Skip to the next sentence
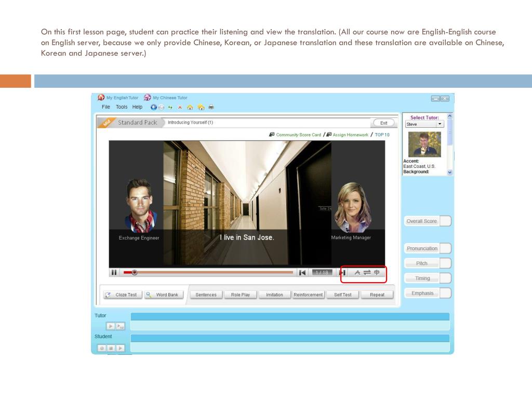Screen dimensions: 532x399 click(x=343, y=272)
